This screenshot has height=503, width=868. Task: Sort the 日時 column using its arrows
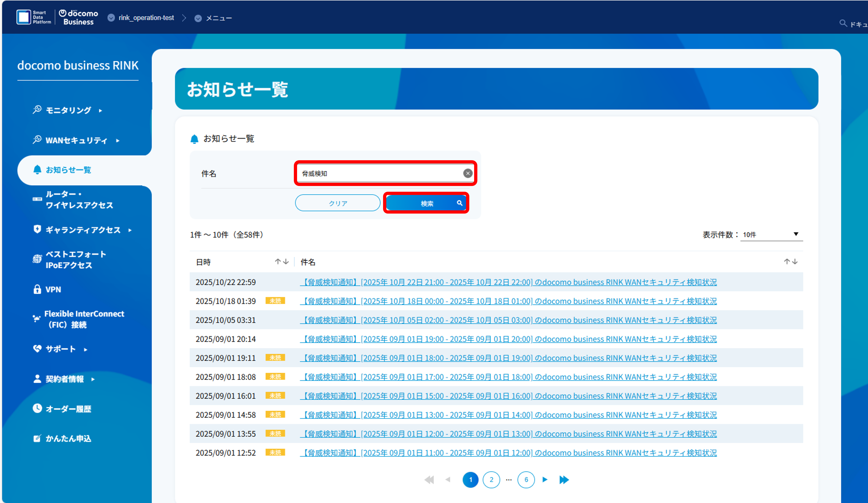tap(282, 261)
